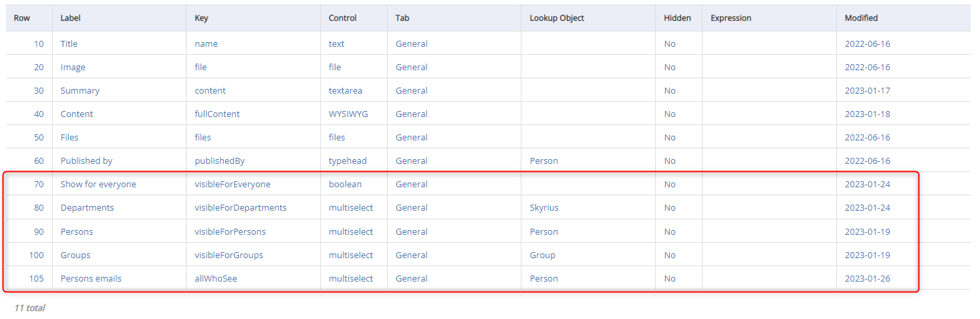Screen dimensions: 980x319
Task: Open the 2023-01-26 modified date
Action: (868, 278)
